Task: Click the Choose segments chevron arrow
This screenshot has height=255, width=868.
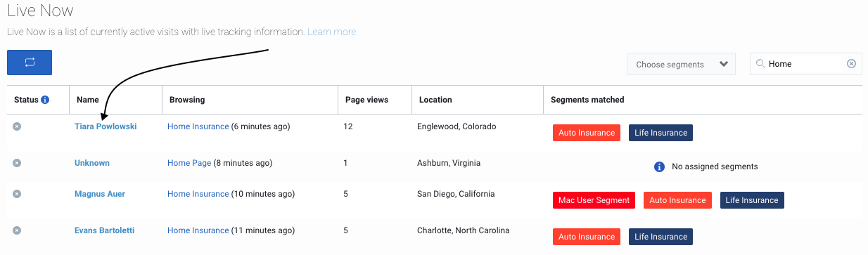Action: tap(724, 64)
